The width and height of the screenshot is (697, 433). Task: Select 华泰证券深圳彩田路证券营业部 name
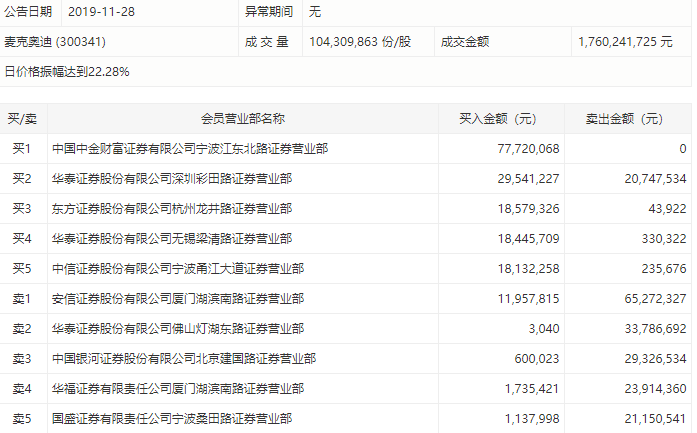[172, 179]
